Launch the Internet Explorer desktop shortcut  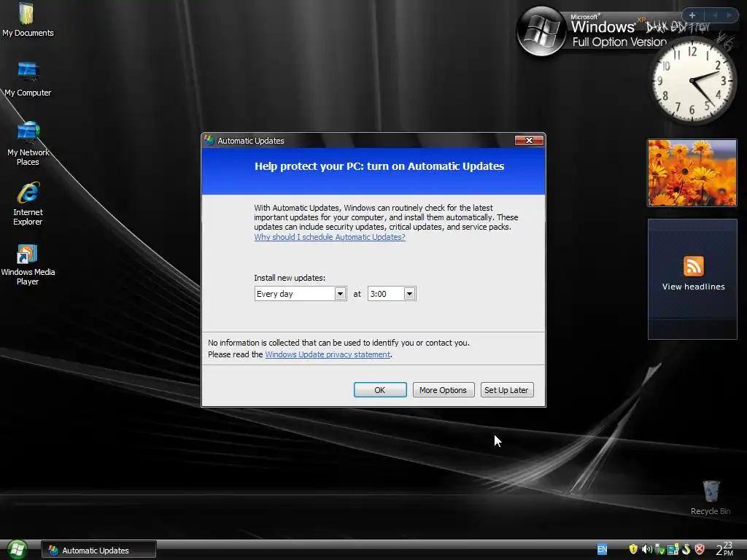tap(28, 203)
